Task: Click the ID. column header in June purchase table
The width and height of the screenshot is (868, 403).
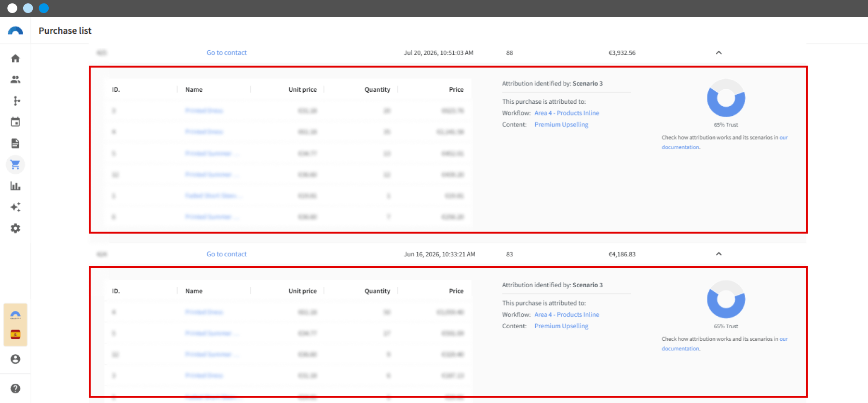Action: tap(116, 291)
